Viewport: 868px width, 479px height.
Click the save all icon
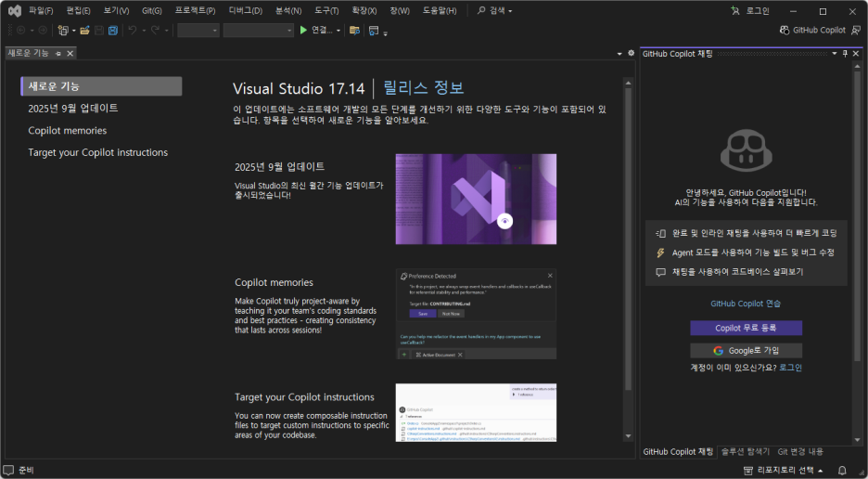(x=113, y=31)
